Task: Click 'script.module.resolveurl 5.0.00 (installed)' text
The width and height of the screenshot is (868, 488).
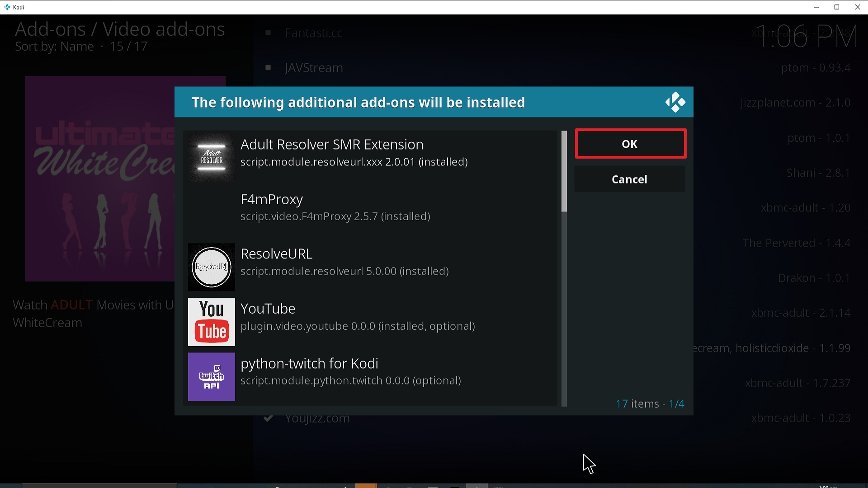Action: tap(344, 271)
